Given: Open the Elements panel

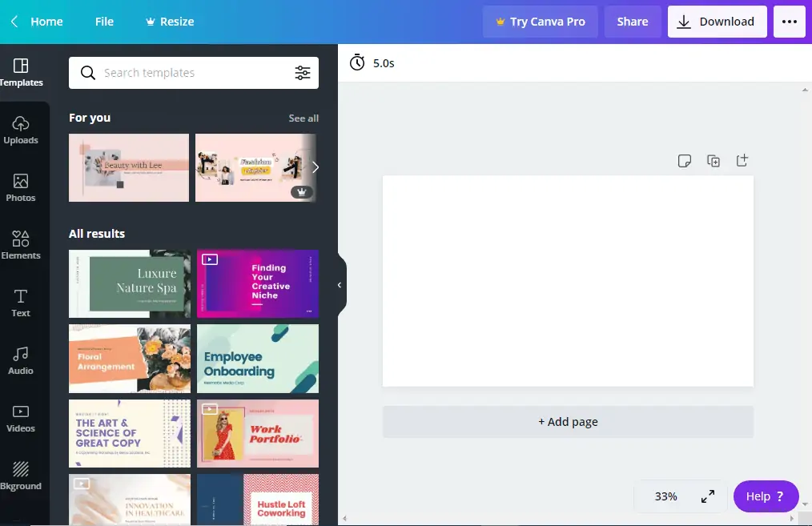Looking at the screenshot, I should tap(22, 244).
